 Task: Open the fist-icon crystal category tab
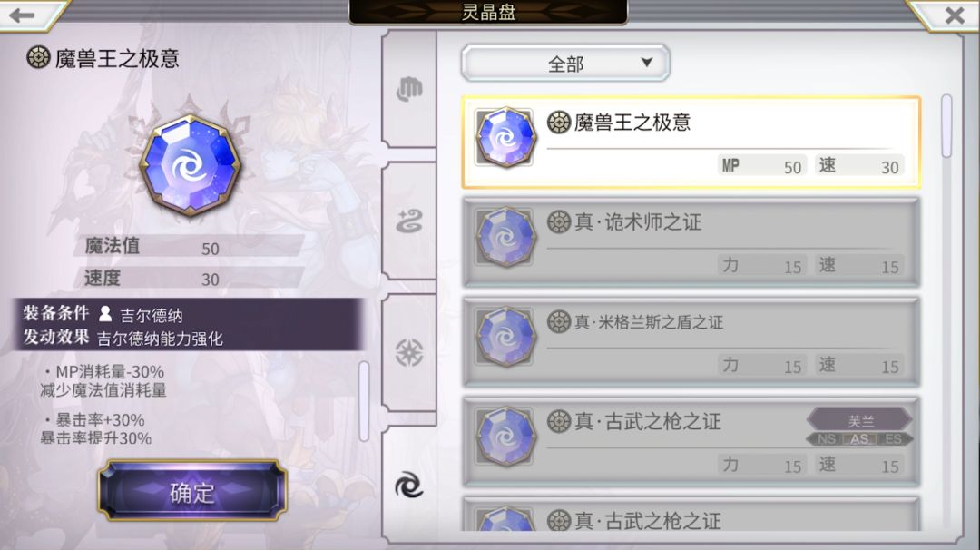[409, 89]
